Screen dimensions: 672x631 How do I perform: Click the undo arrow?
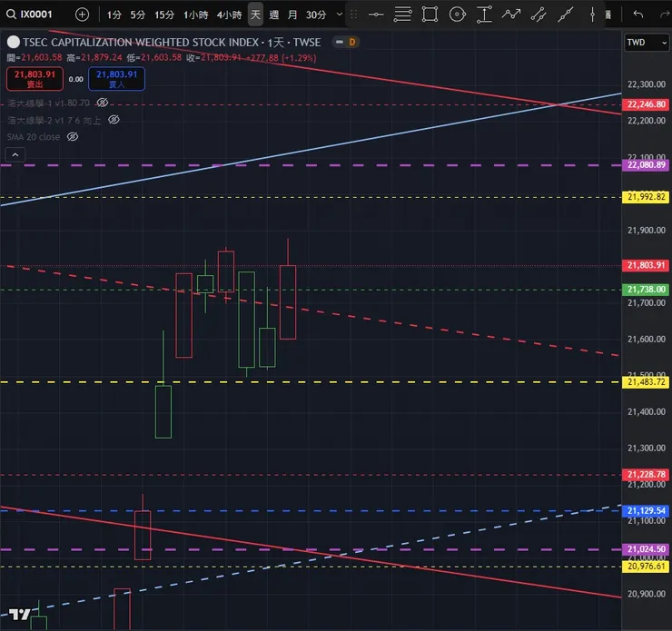638,15
